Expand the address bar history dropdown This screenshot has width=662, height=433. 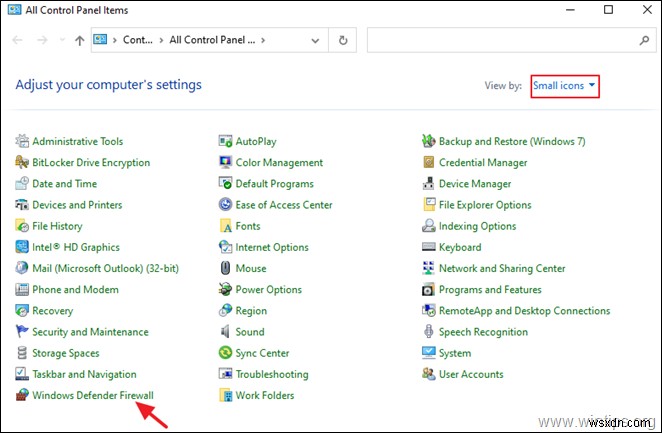pyautogui.click(x=315, y=41)
